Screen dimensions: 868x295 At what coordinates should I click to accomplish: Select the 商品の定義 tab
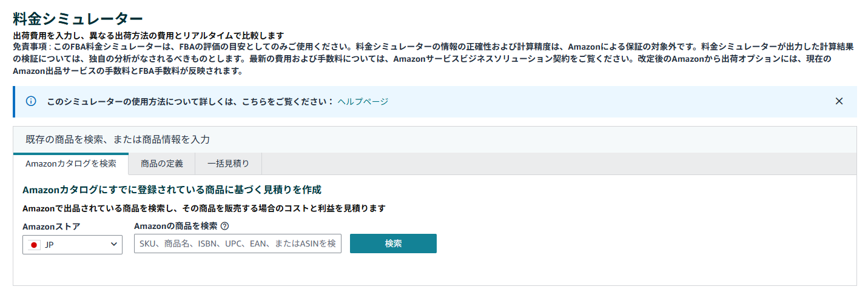[x=161, y=164]
